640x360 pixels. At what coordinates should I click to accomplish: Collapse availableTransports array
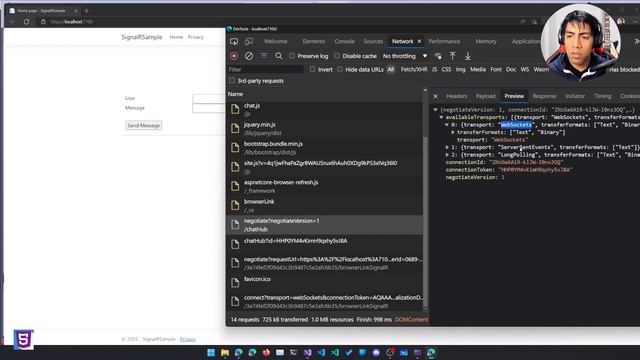click(x=441, y=117)
